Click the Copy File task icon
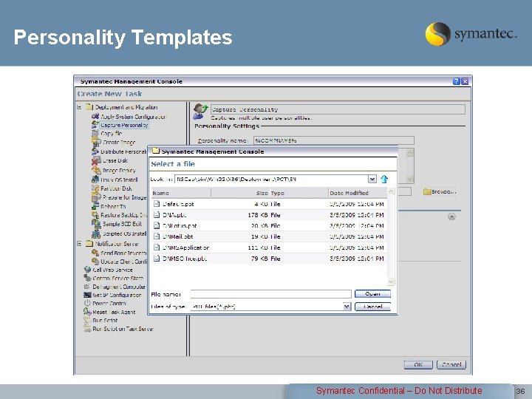This screenshot has height=399, width=532. (x=95, y=133)
